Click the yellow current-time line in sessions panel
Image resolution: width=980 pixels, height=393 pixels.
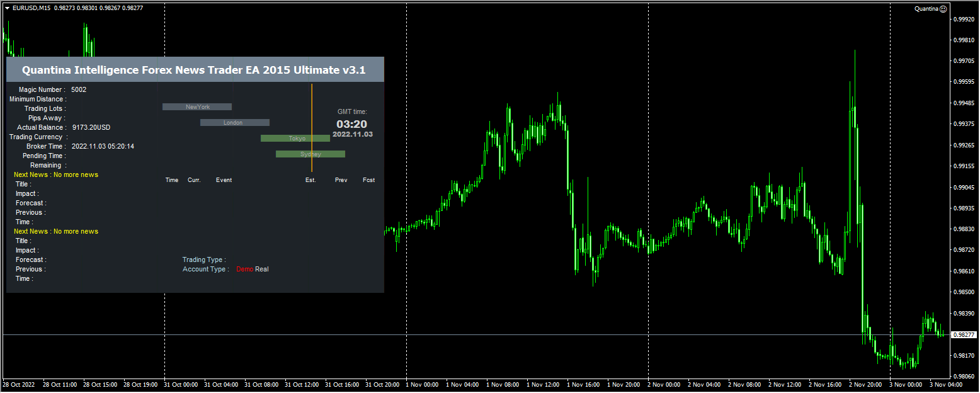click(312, 128)
